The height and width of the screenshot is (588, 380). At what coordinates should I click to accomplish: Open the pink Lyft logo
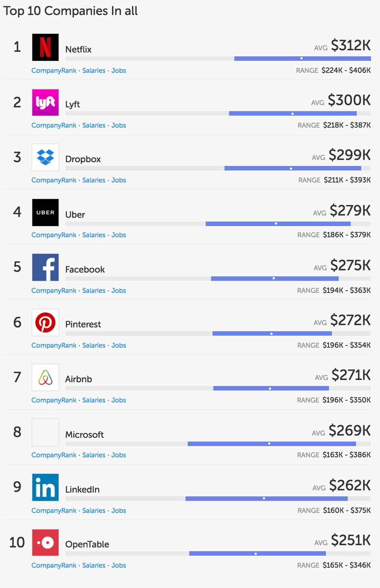click(x=45, y=103)
